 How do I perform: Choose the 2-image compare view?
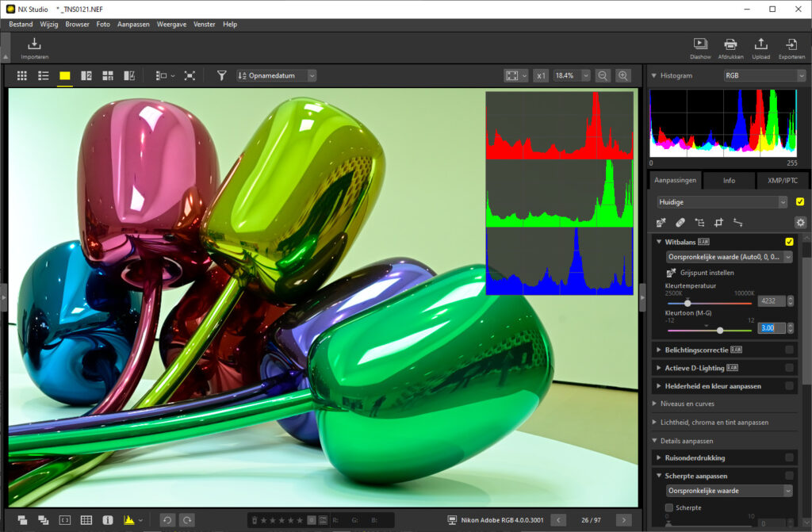click(86, 75)
